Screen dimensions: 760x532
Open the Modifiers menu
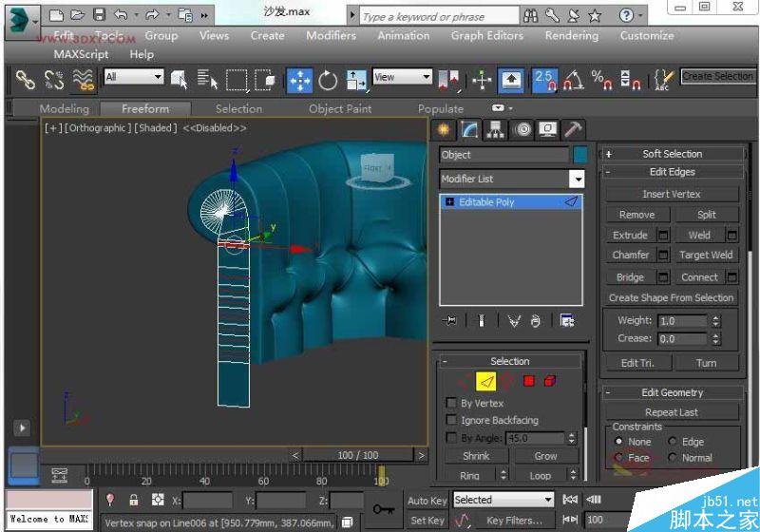pyautogui.click(x=330, y=35)
